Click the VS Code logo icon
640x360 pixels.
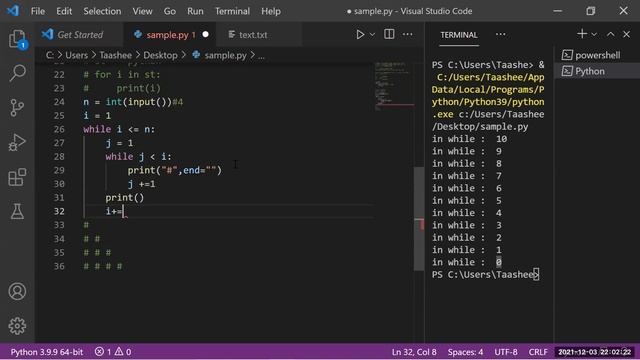[x=13, y=11]
